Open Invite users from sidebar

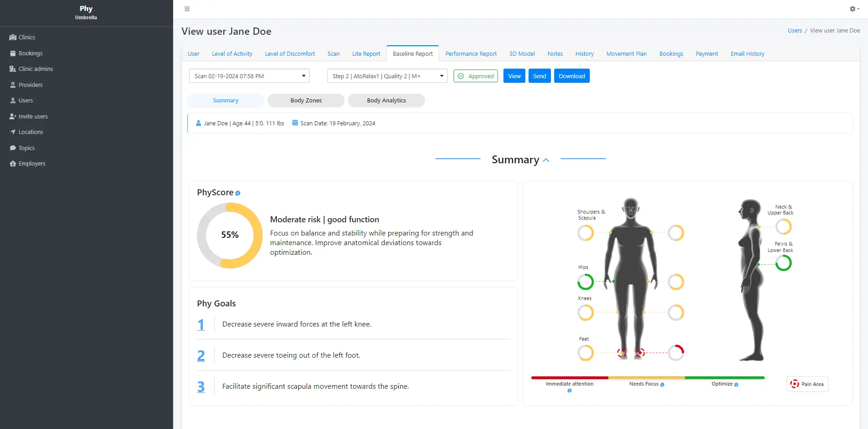point(33,116)
